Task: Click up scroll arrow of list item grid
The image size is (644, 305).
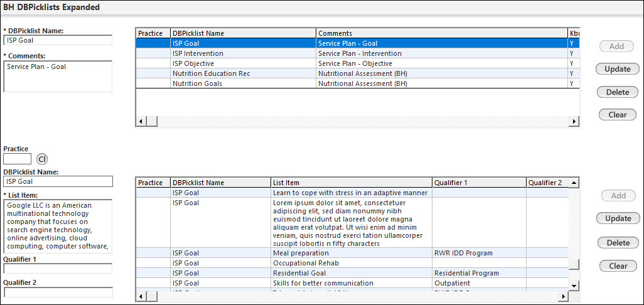Action: pyautogui.click(x=574, y=183)
